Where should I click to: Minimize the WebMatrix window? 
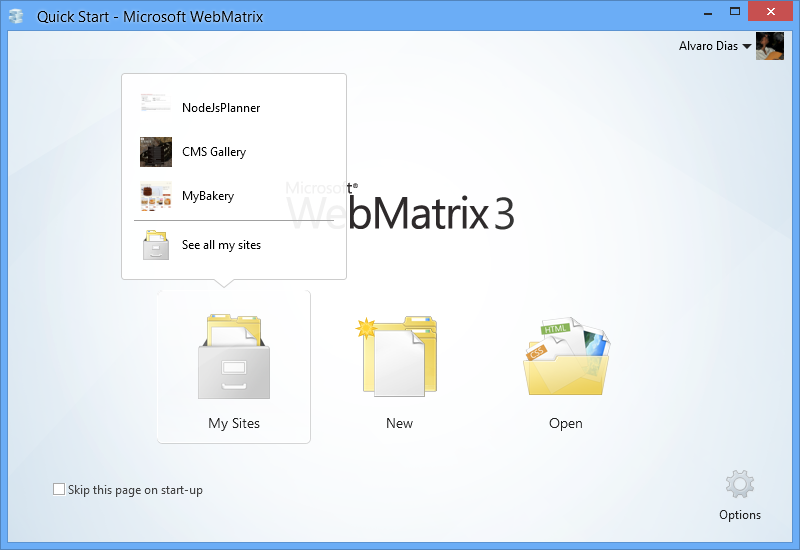pyautogui.click(x=708, y=12)
